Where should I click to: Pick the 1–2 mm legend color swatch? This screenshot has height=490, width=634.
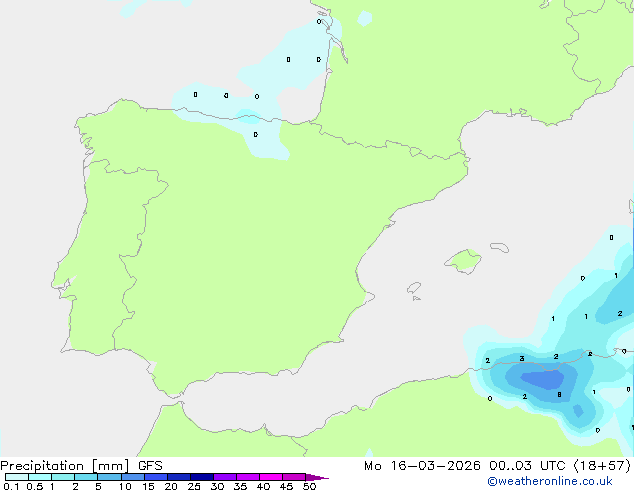pos(63,477)
